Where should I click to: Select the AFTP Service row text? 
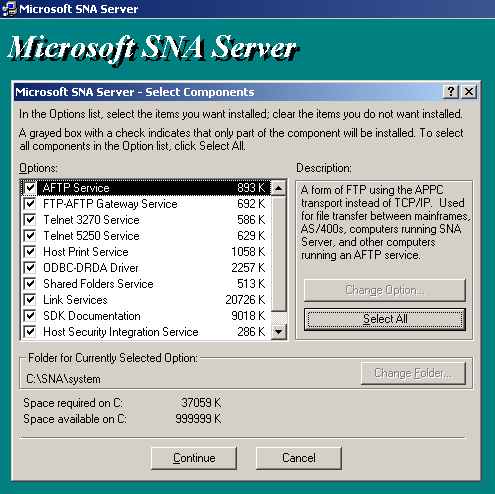[76, 188]
